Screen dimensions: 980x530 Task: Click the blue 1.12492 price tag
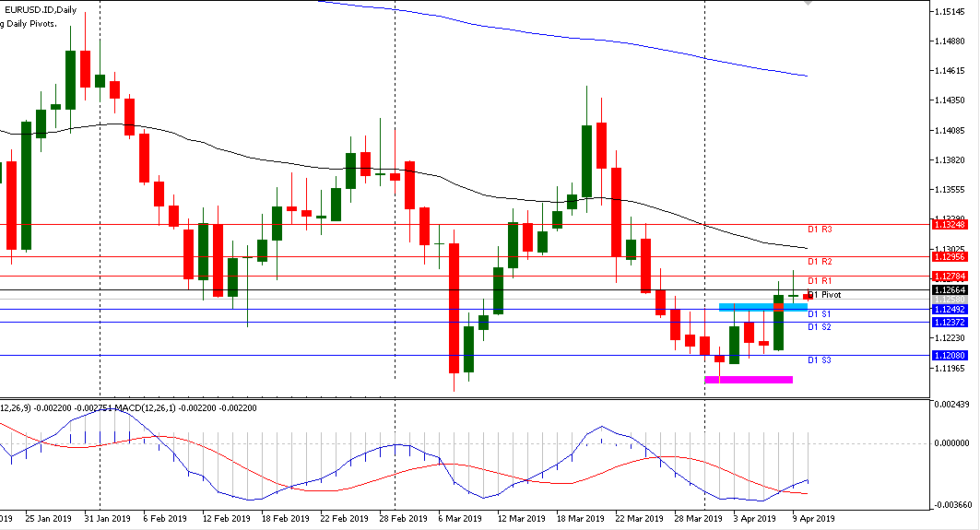[x=950, y=310]
